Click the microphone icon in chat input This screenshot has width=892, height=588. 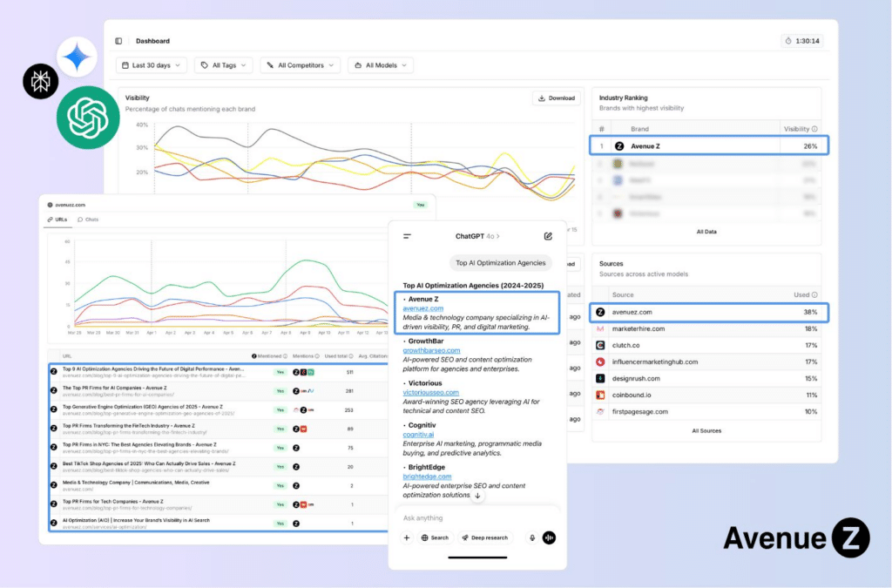(x=532, y=537)
